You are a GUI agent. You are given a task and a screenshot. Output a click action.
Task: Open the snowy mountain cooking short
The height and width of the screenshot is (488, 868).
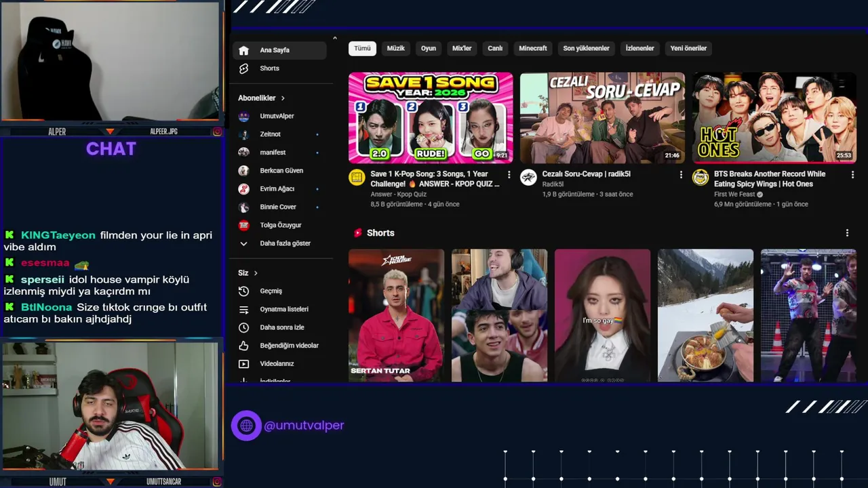[x=705, y=315]
